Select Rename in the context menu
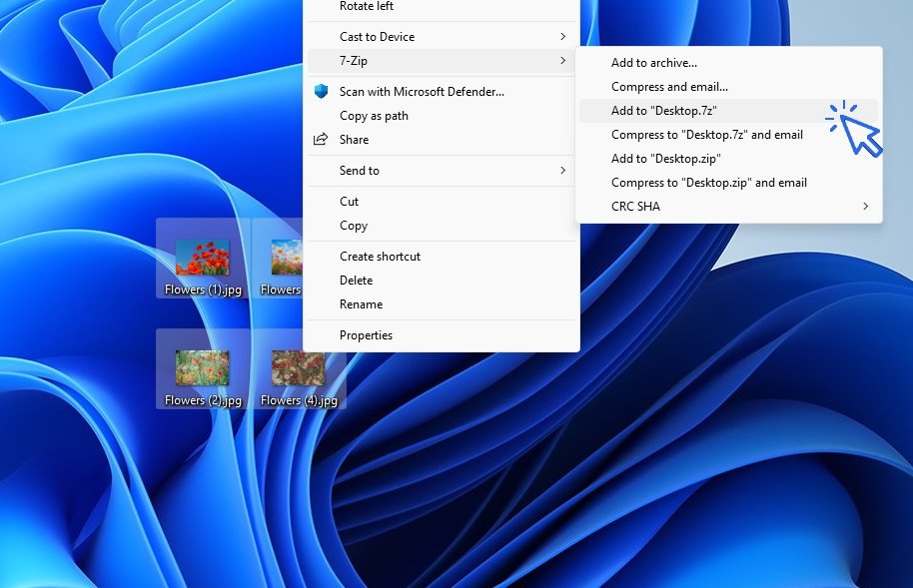 [361, 304]
